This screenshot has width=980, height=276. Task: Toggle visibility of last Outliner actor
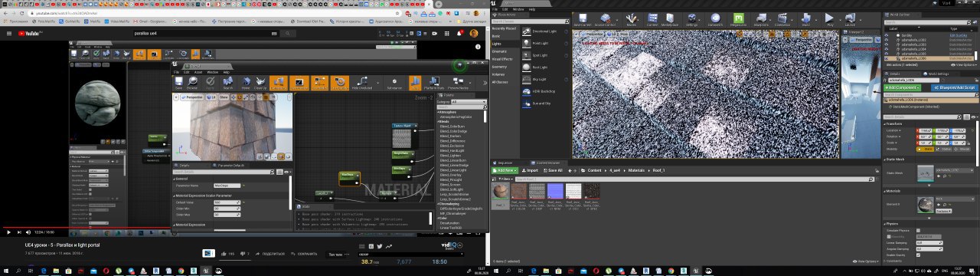886,58
